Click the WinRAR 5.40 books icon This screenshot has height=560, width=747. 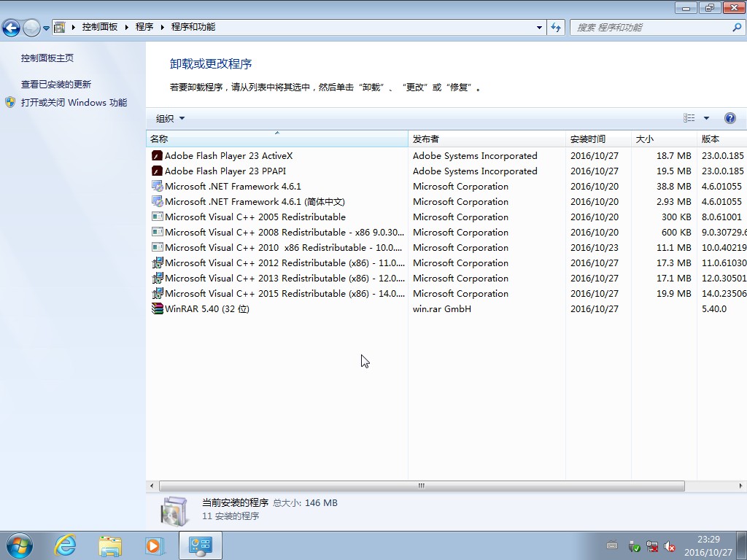click(158, 308)
